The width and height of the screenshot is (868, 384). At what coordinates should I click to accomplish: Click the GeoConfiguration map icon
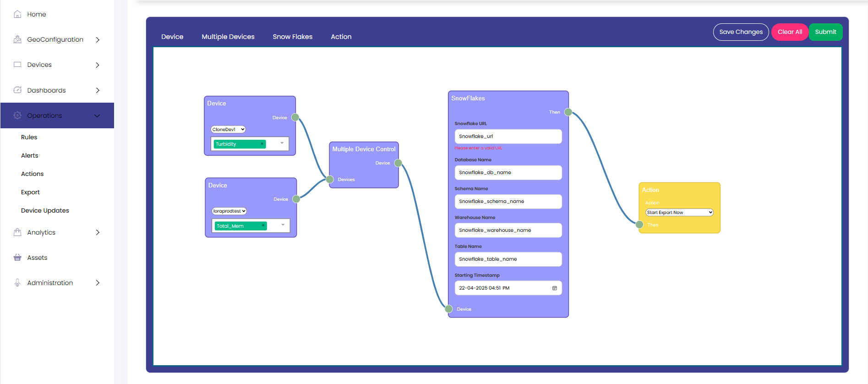click(17, 39)
